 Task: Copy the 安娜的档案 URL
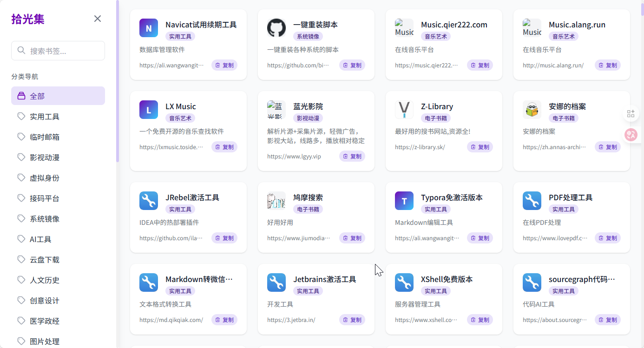click(608, 147)
